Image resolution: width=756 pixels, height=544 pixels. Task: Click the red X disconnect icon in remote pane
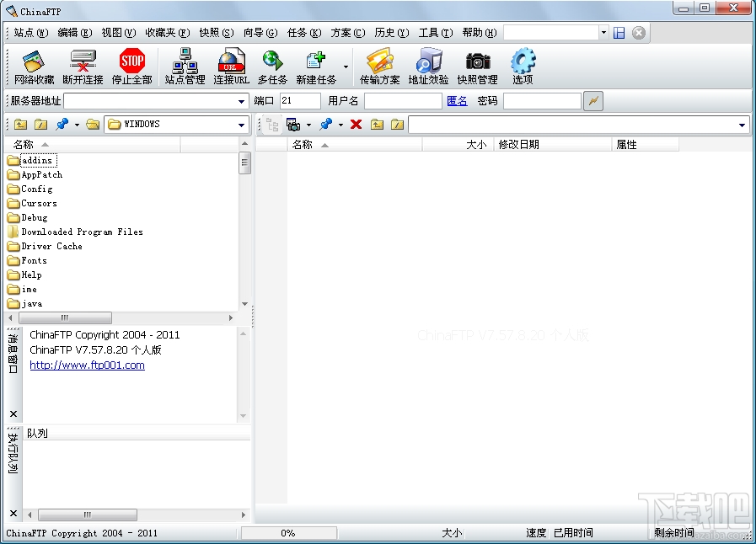tap(357, 125)
